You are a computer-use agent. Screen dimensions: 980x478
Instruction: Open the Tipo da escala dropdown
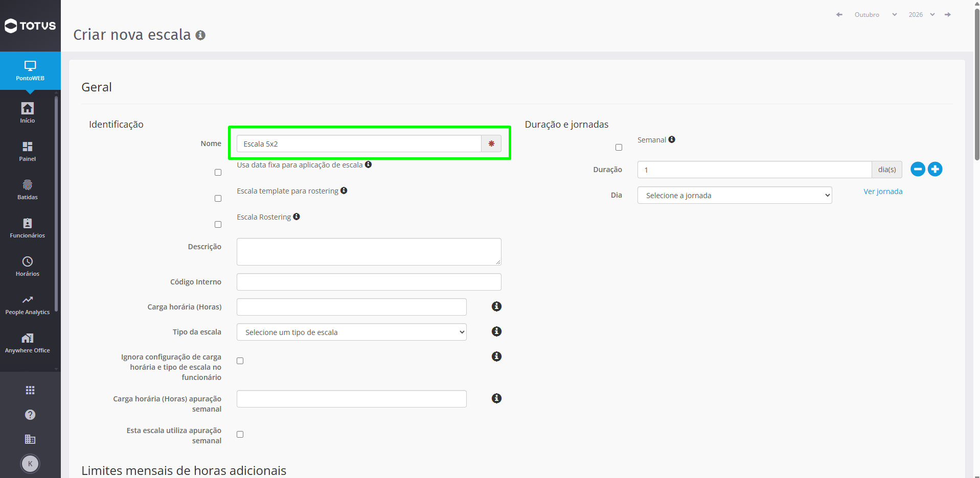pyautogui.click(x=352, y=332)
